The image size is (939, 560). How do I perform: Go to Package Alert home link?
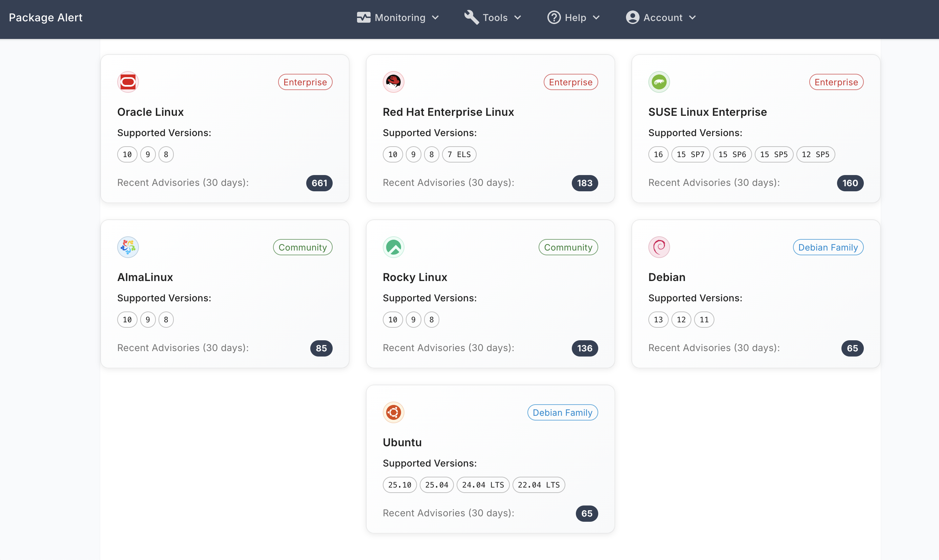(x=46, y=18)
